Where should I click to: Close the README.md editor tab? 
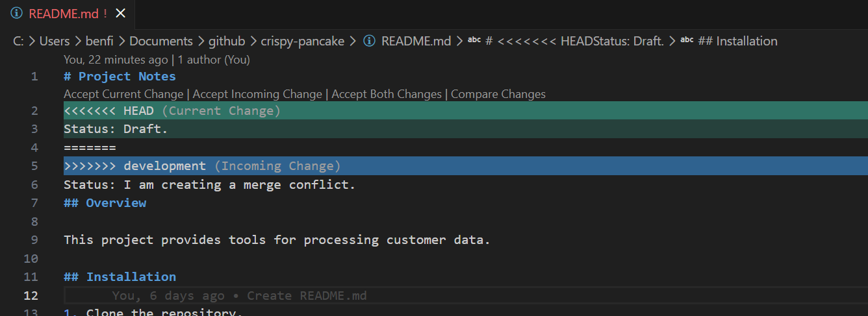(x=120, y=14)
